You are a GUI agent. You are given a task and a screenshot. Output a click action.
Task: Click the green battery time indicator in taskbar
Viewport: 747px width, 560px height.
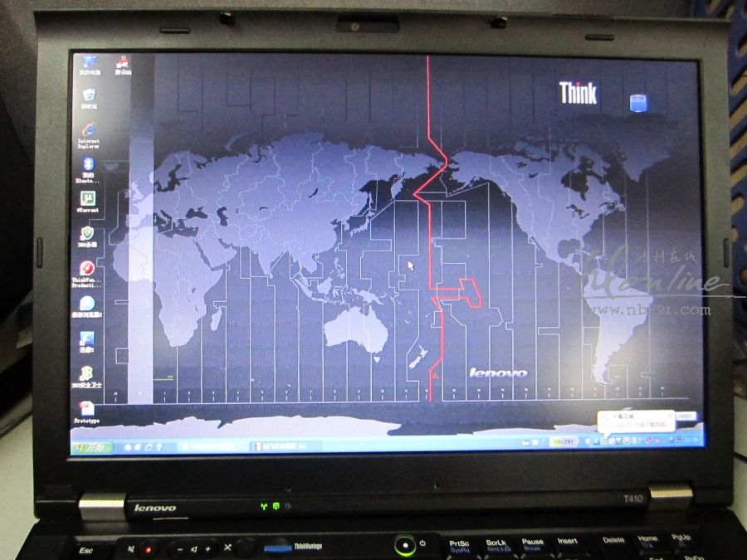pos(564,441)
